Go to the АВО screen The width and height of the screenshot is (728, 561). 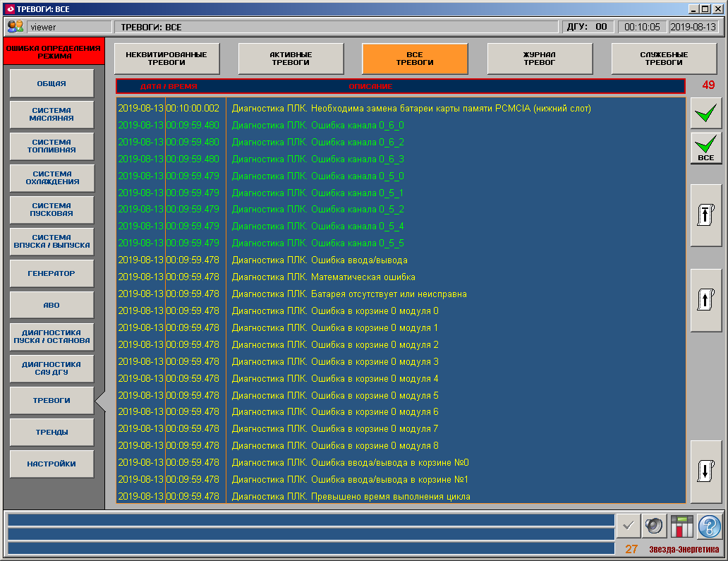coord(51,305)
